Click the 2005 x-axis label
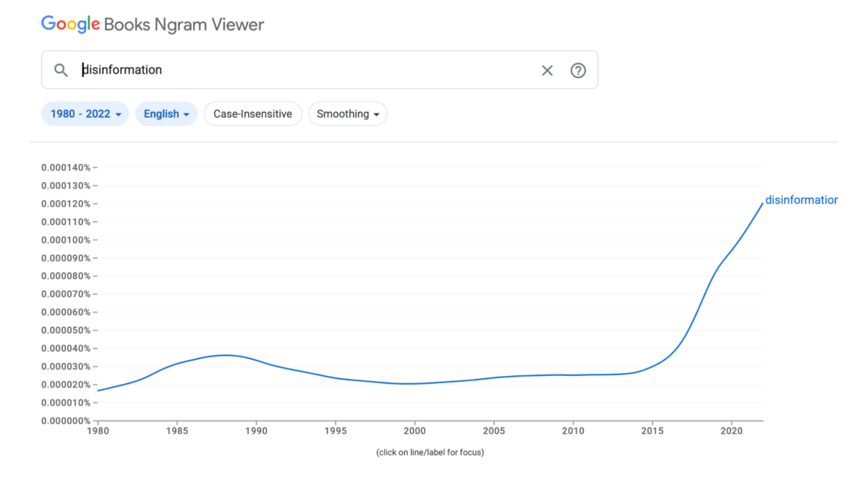This screenshot has width=868, height=488. click(x=493, y=432)
